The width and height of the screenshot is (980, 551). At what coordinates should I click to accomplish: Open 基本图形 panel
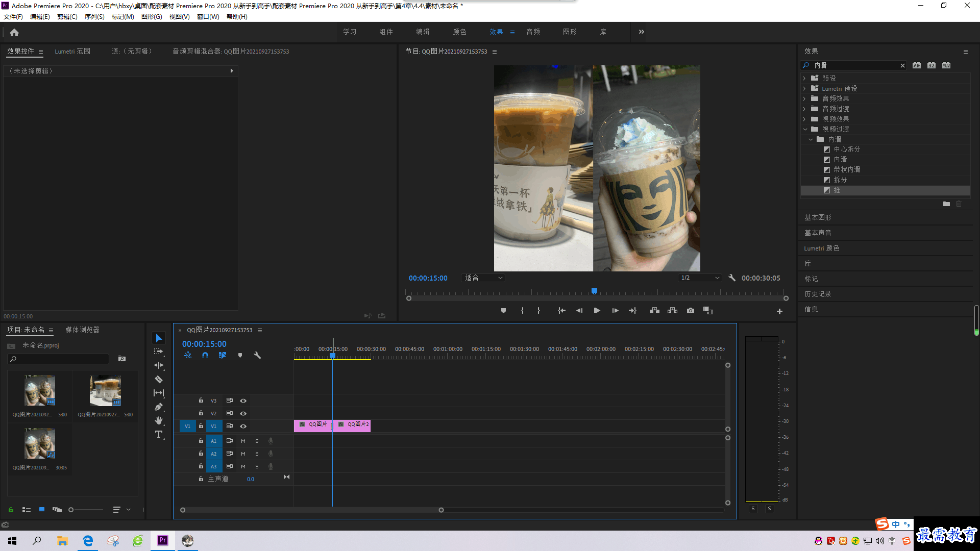(818, 218)
